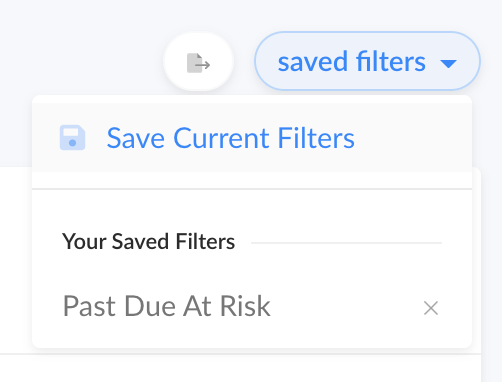Delete the Past Due At Risk filter
Screen dimensions: 502x382
tap(431, 308)
